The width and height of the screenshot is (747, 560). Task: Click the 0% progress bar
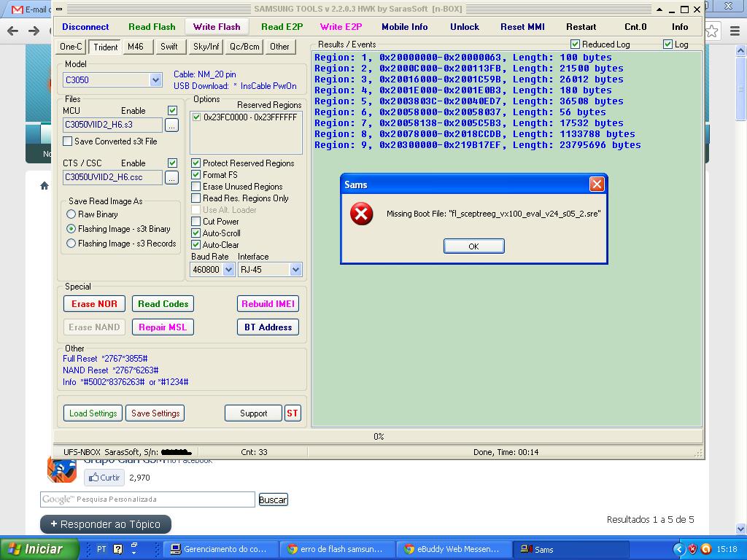[379, 436]
